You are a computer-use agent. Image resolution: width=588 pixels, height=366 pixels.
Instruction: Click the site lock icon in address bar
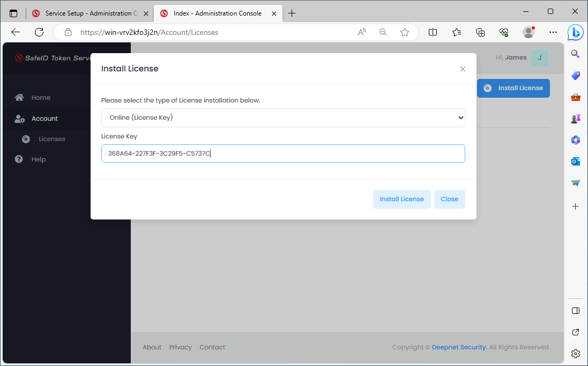pos(68,32)
